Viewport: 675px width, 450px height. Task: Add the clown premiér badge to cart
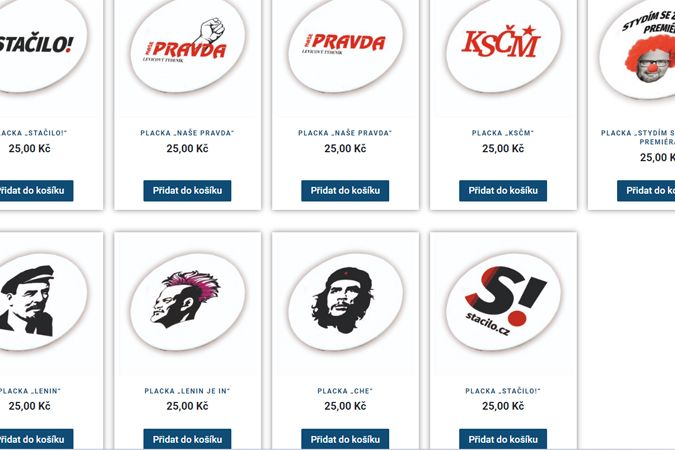point(646,190)
